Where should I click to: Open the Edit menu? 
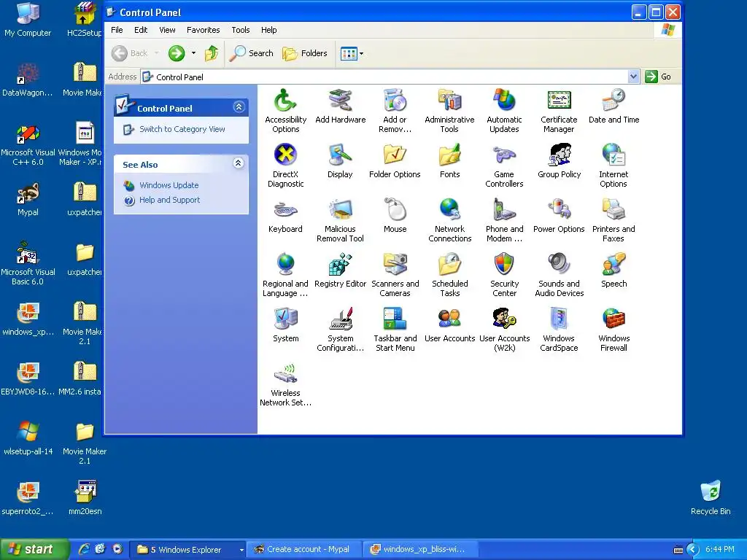click(x=141, y=30)
